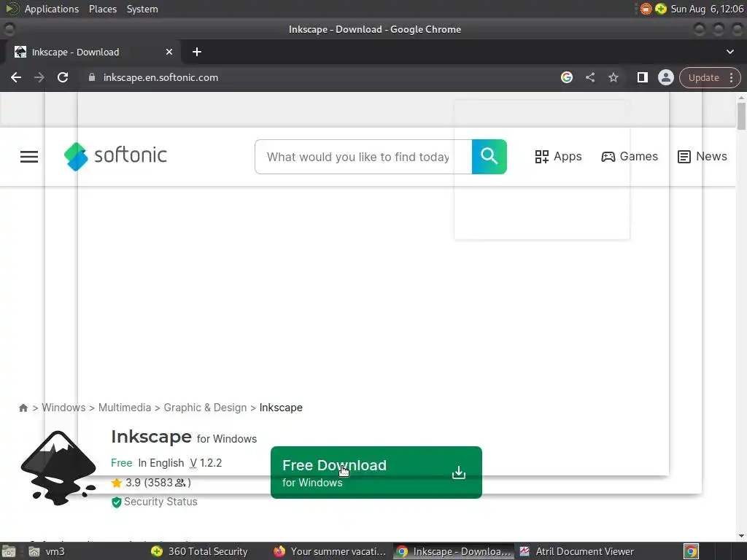Viewport: 747px width, 560px height.
Task: Reload the Inkscape download page
Action: point(63,77)
